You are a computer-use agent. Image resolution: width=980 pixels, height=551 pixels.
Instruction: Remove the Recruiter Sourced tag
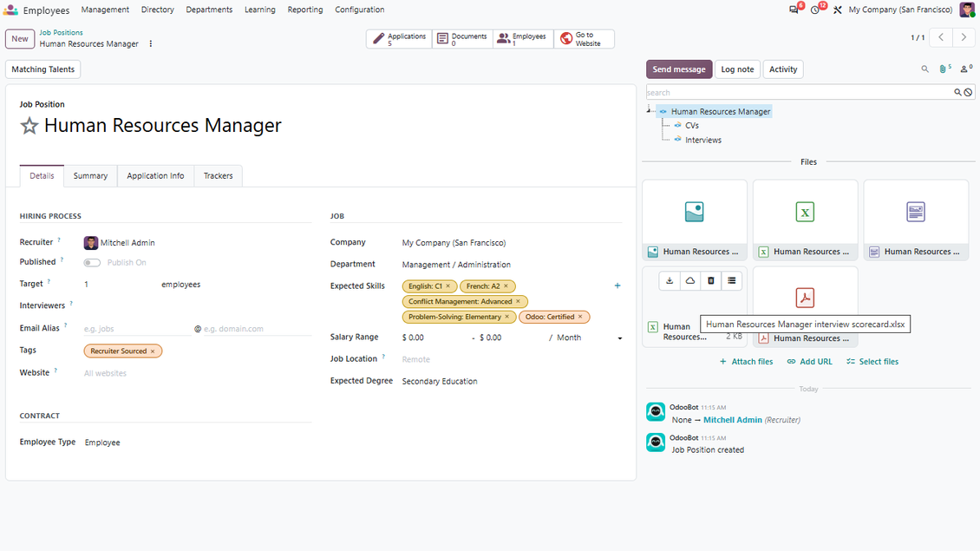[x=153, y=351]
